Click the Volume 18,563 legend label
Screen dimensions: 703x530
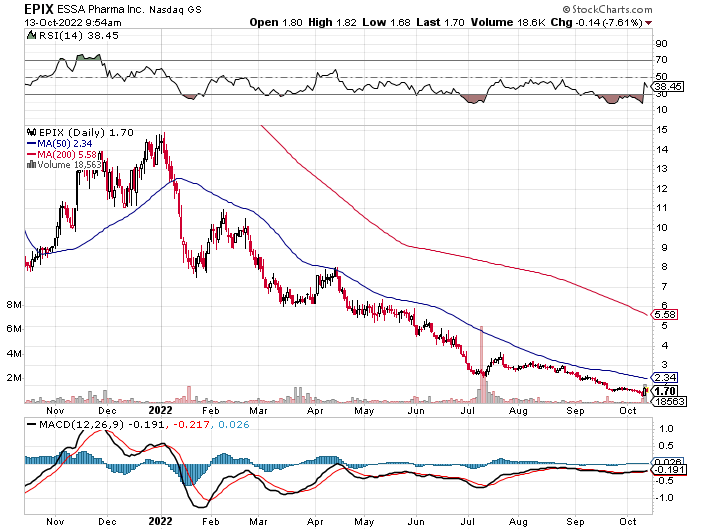(x=69, y=165)
